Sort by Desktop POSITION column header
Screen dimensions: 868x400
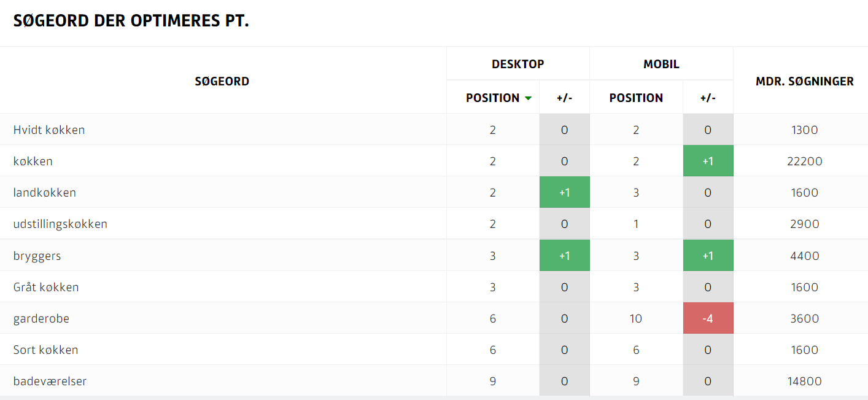tap(492, 98)
